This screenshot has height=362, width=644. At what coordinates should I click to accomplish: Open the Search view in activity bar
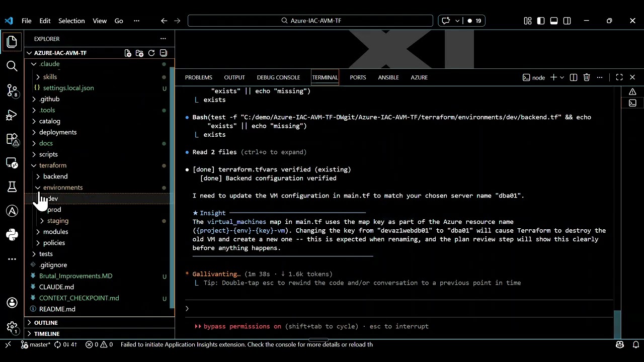(x=12, y=66)
